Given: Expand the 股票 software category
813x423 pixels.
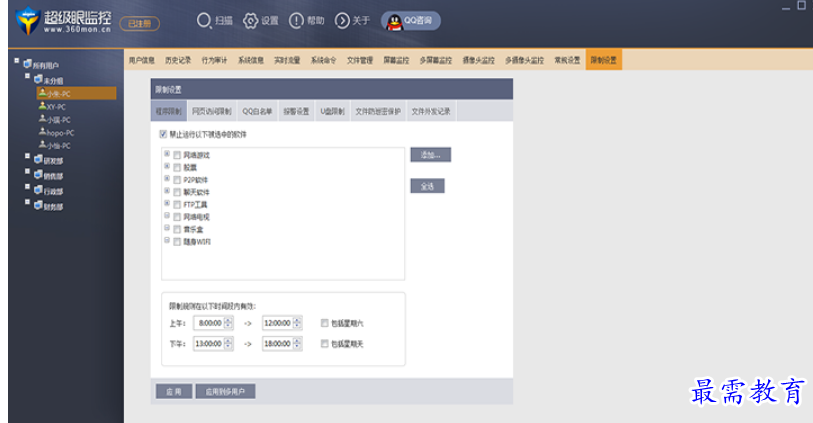Looking at the screenshot, I should pos(167,166).
